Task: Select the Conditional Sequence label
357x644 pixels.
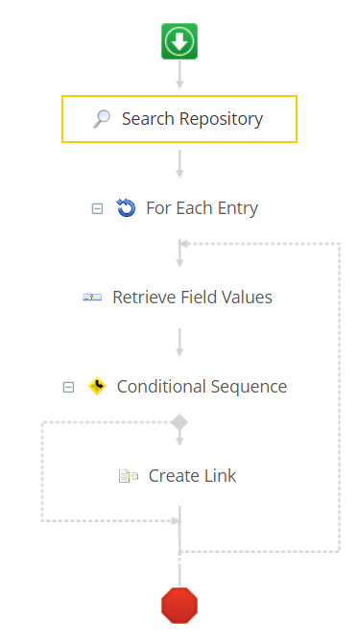Action: 202,387
